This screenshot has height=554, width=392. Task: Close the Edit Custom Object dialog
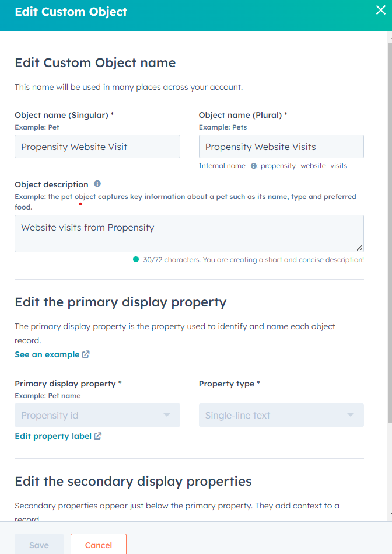tap(381, 10)
